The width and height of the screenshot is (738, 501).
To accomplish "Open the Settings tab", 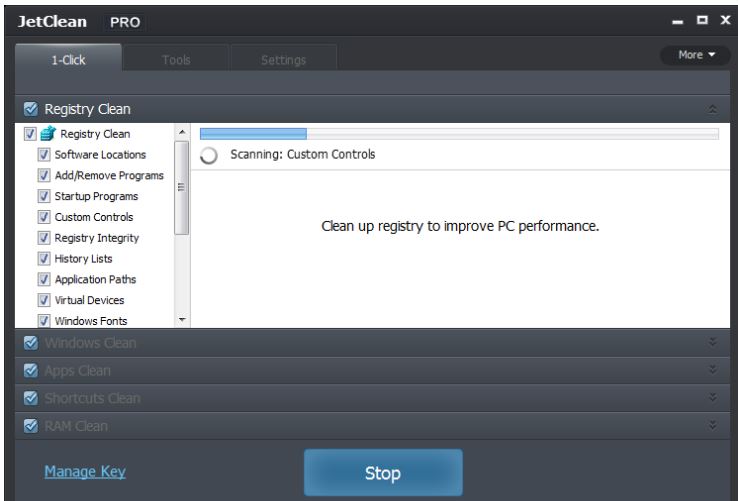I will point(283,58).
